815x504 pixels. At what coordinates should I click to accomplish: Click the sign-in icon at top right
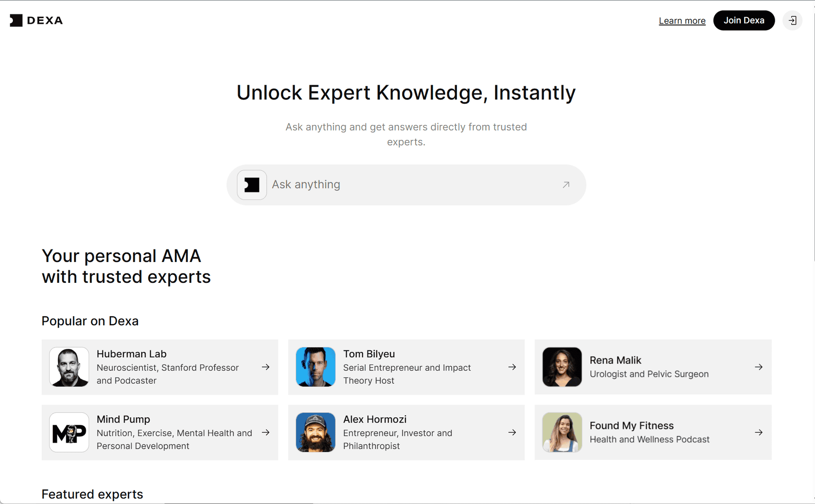792,20
